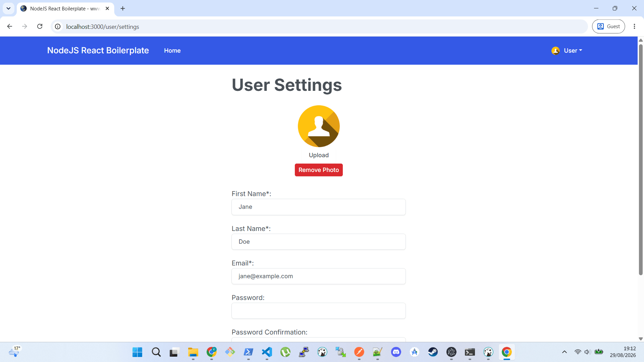Image resolution: width=644 pixels, height=362 pixels.
Task: Switch to Google Chrome in taskbar
Action: click(x=507, y=352)
